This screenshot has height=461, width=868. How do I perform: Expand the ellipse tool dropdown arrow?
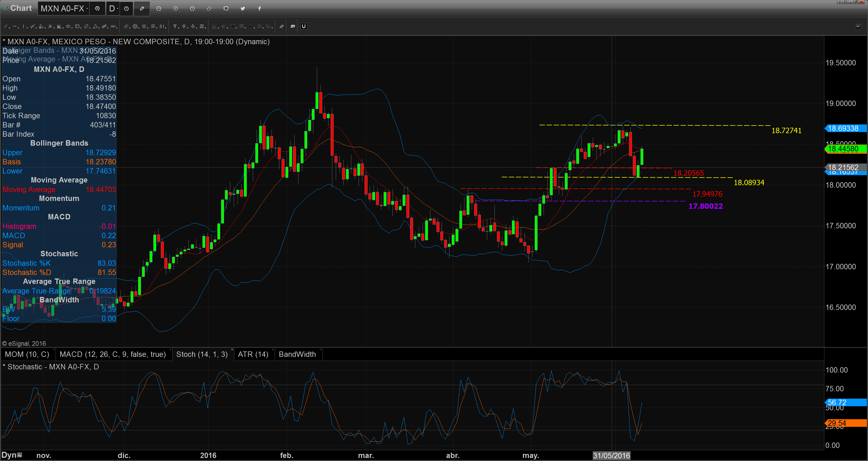pyautogui.click(x=72, y=28)
